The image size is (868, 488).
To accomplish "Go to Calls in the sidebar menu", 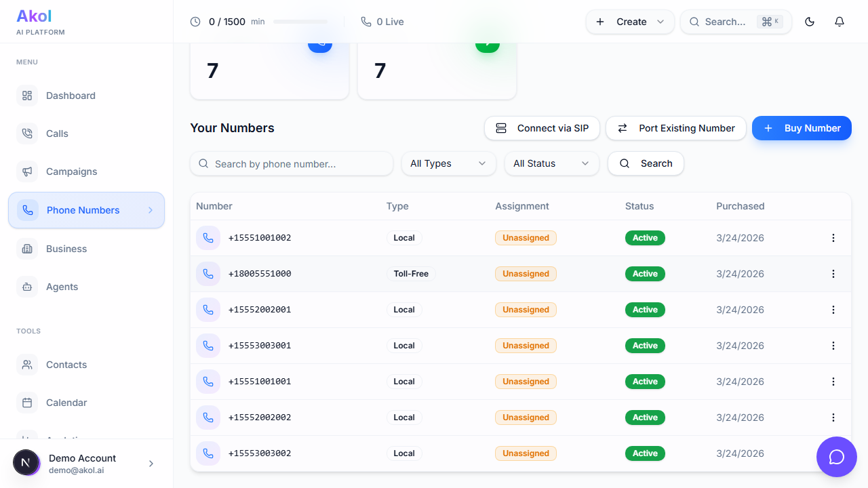I will [x=57, y=134].
